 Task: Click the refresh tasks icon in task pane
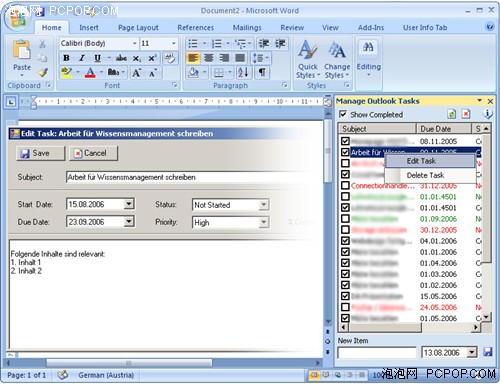(x=451, y=114)
